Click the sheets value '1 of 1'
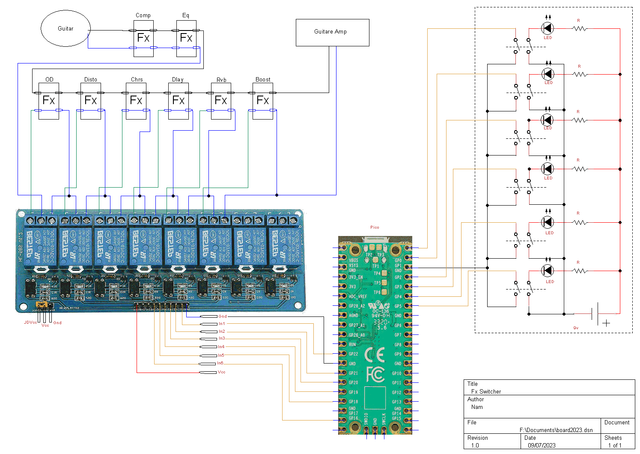640x454 pixels. click(x=615, y=445)
